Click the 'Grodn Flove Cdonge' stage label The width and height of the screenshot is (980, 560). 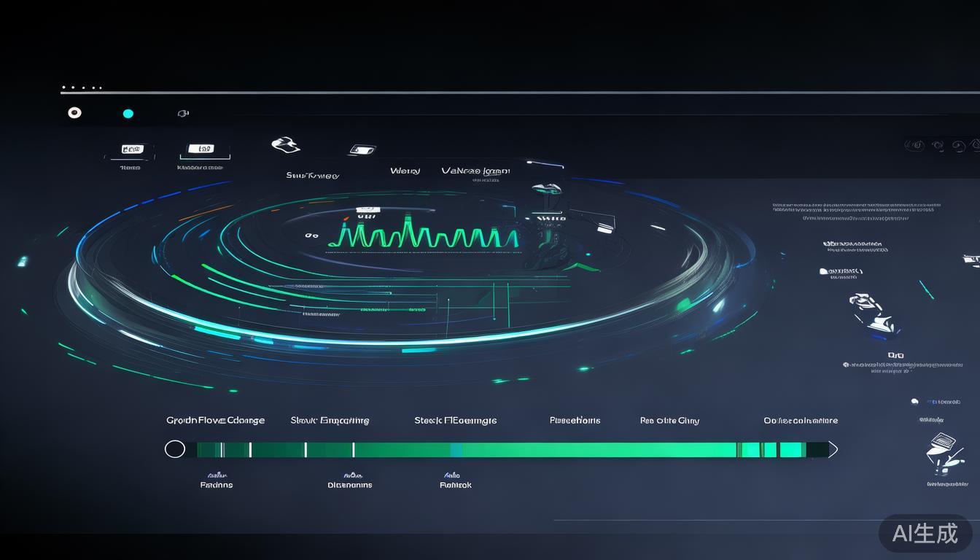(215, 420)
